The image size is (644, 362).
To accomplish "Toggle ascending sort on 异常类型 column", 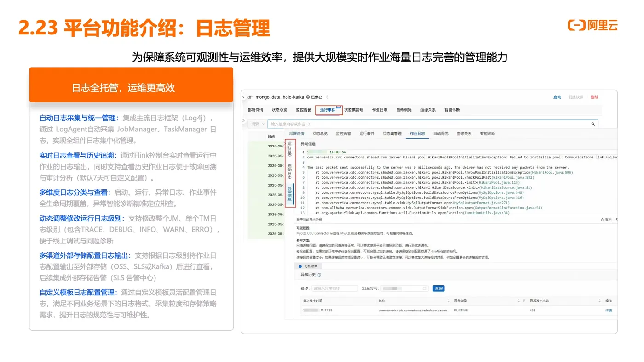I will 518,300.
